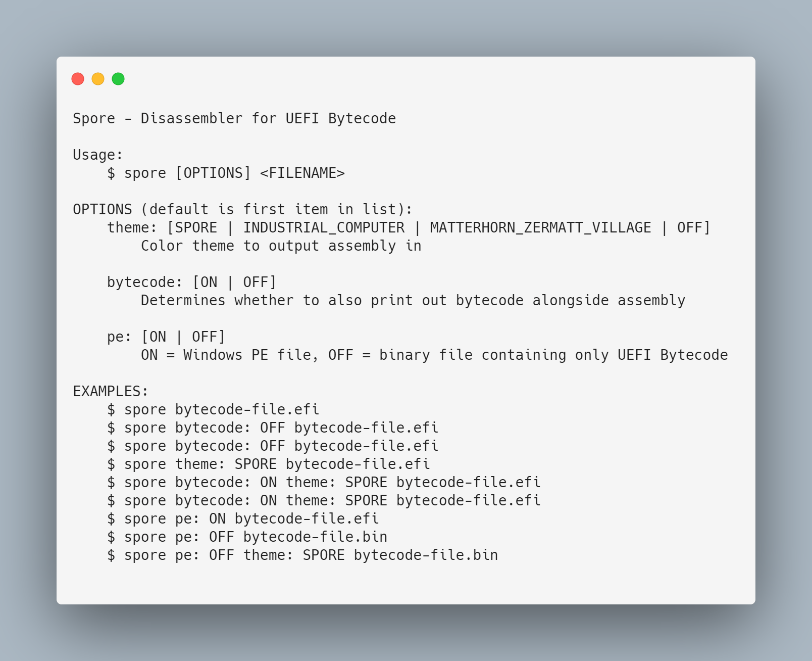The width and height of the screenshot is (812, 661).
Task: Click the example '$ spore pe: ON bytecode-file.efi'
Action: (243, 518)
